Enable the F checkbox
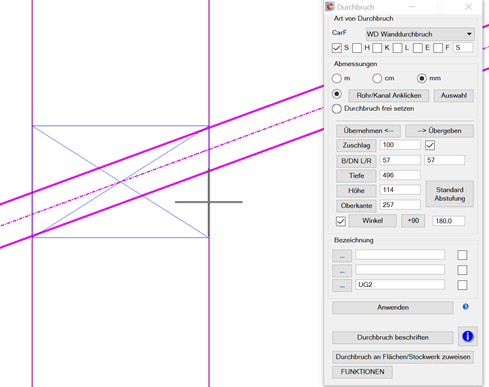 click(438, 48)
